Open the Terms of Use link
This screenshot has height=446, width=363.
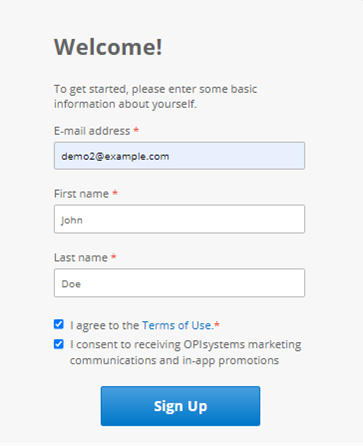178,325
